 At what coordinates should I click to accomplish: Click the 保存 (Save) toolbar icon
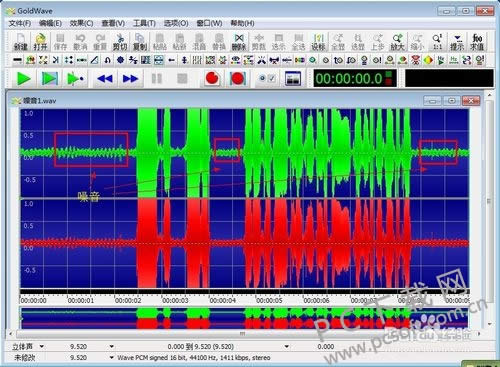[x=60, y=42]
